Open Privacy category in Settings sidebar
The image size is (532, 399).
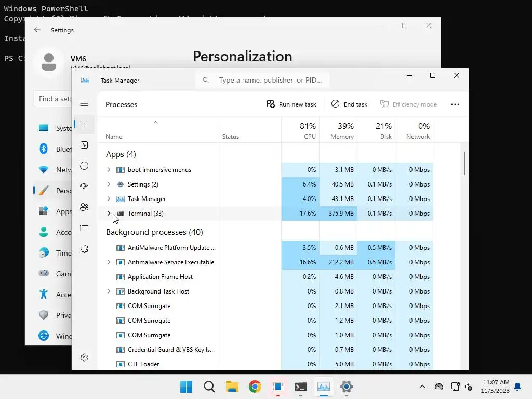[x=55, y=315]
